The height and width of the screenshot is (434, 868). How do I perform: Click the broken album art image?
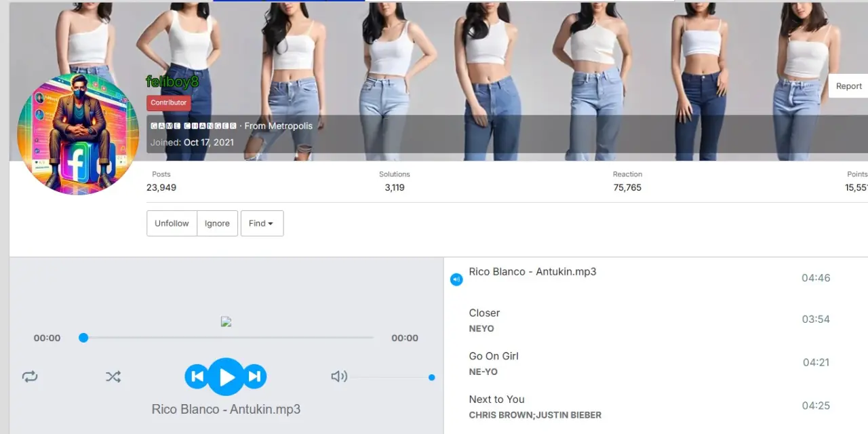(x=226, y=322)
